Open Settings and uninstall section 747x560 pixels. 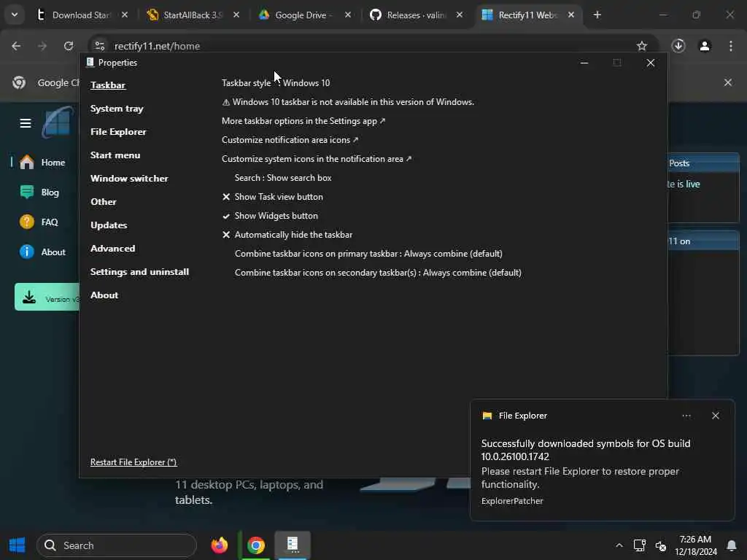[x=139, y=272]
